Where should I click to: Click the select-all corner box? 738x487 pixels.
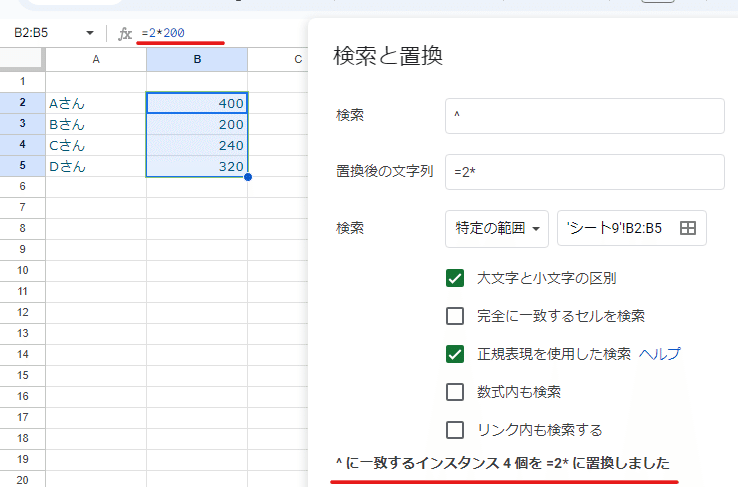21,59
